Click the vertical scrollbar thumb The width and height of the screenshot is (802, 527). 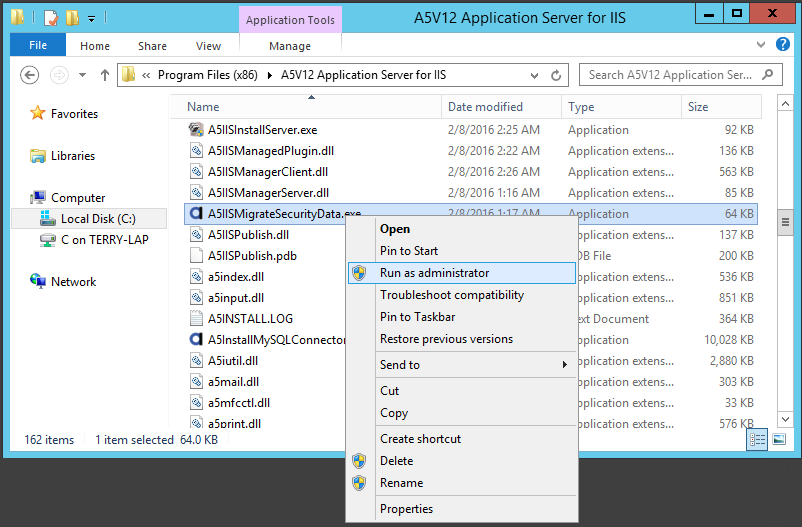pyautogui.click(x=785, y=222)
